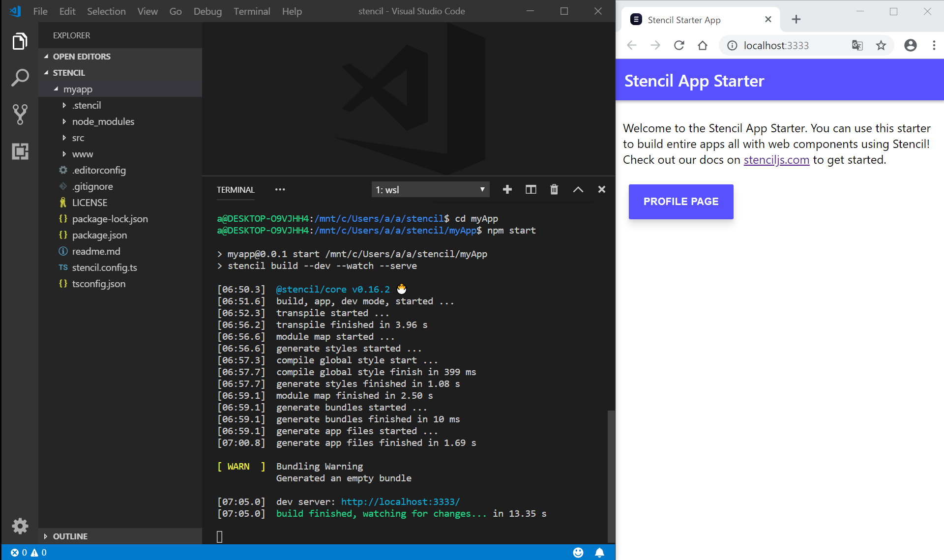
Task: Open Chrome's three-dot menu
Action: pyautogui.click(x=934, y=45)
